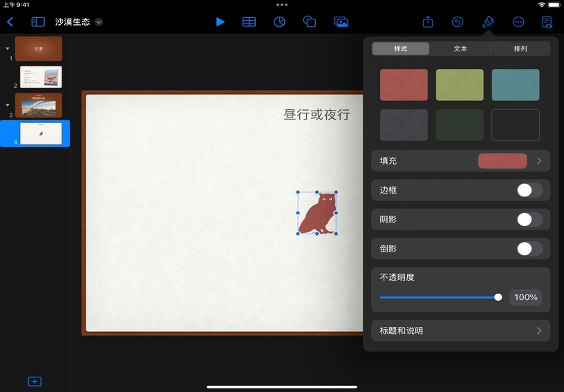Insert a table using the toolbar icon
The width and height of the screenshot is (564, 392).
[x=250, y=22]
